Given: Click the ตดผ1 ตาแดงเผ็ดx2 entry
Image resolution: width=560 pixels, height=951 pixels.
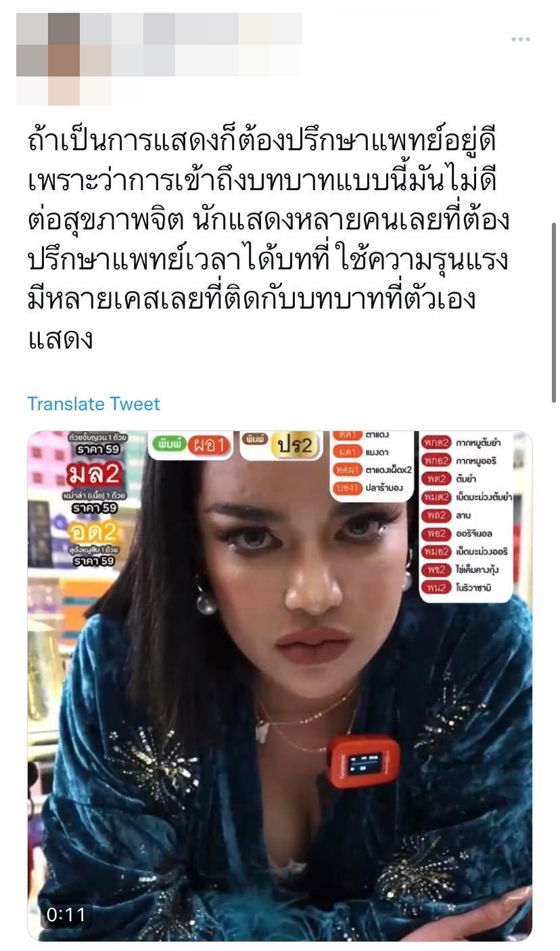Looking at the screenshot, I should pos(373,470).
